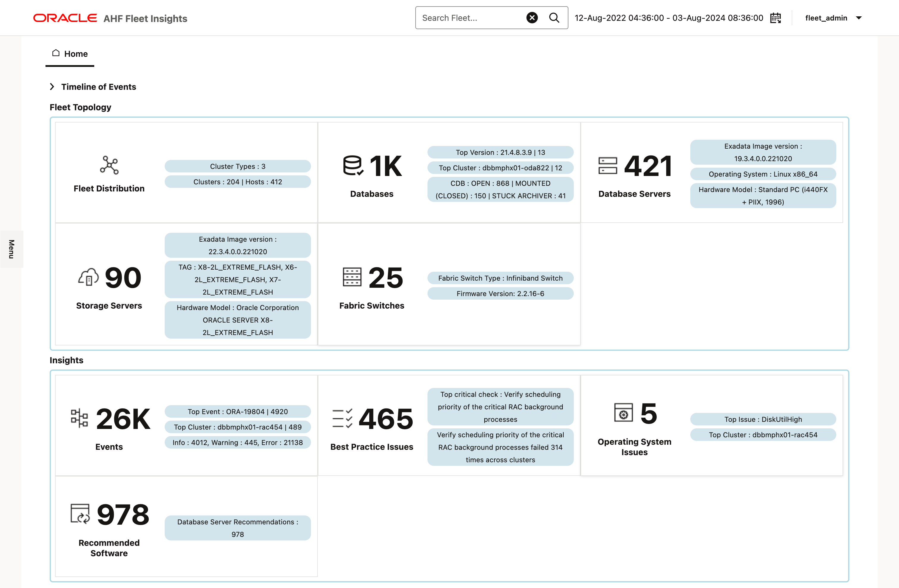899x588 pixels.
Task: Click the Database Servers rack icon
Action: [x=608, y=166]
